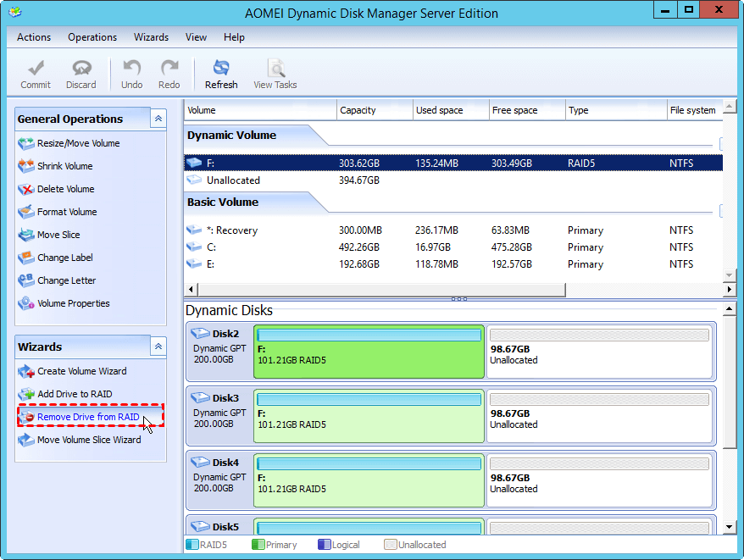Click Remove Drive from RAID link
Screen dimensions: 744x560
click(88, 418)
